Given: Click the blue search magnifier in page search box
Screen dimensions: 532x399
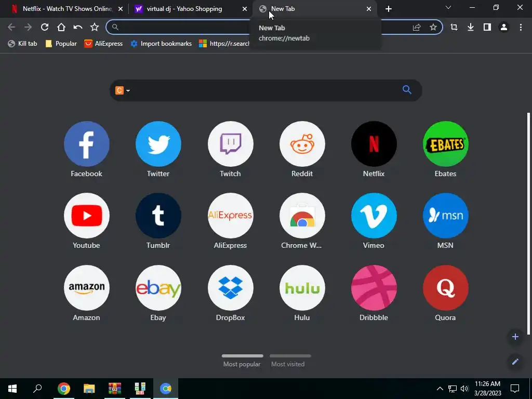Looking at the screenshot, I should 407,90.
